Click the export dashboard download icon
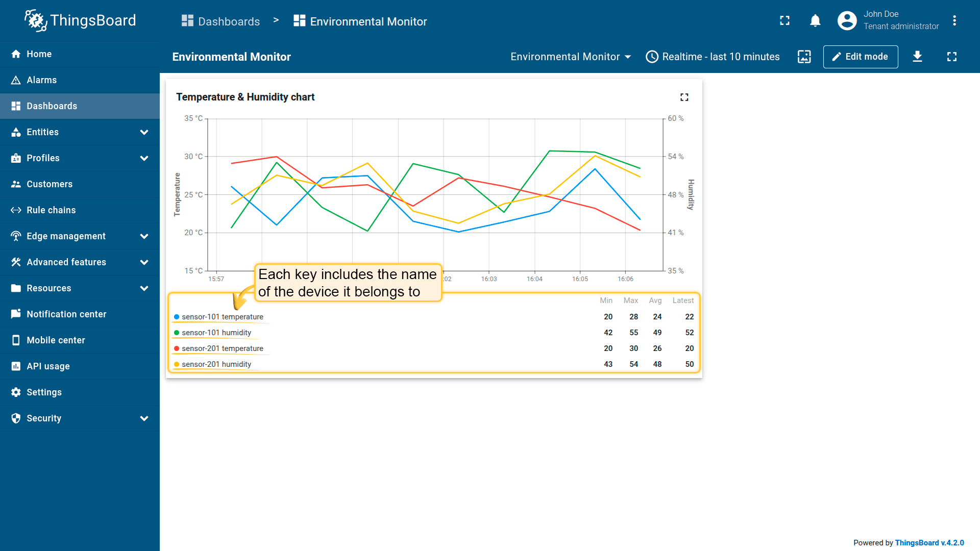 tap(917, 57)
